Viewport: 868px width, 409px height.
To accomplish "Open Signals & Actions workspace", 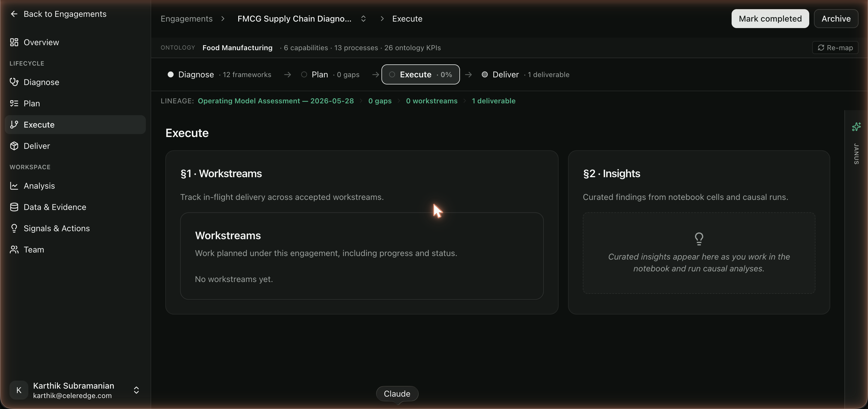I will (75, 228).
